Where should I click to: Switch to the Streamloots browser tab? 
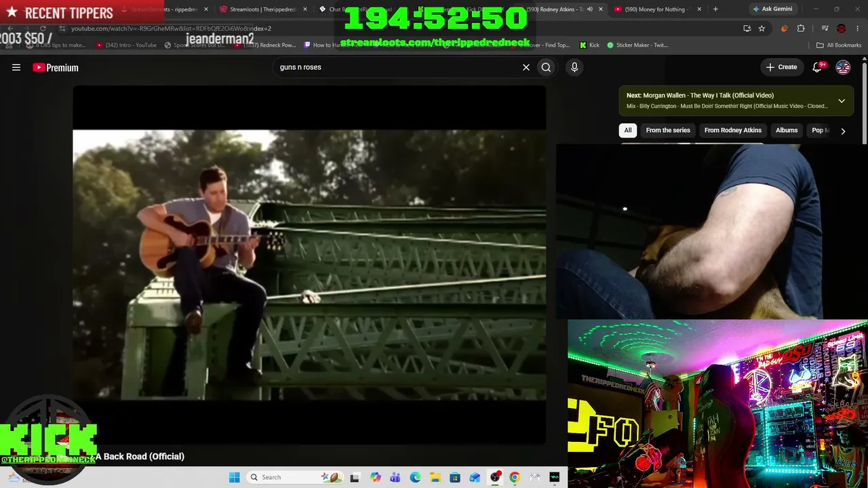tap(263, 9)
